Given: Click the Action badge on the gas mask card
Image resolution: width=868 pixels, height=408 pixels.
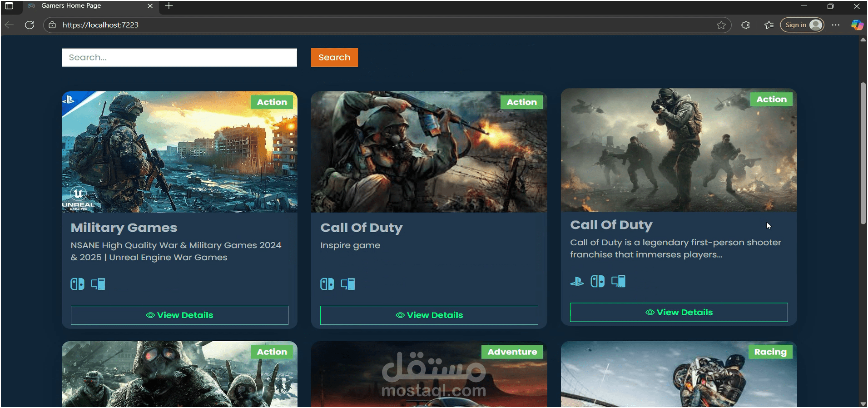Looking at the screenshot, I should (x=272, y=352).
